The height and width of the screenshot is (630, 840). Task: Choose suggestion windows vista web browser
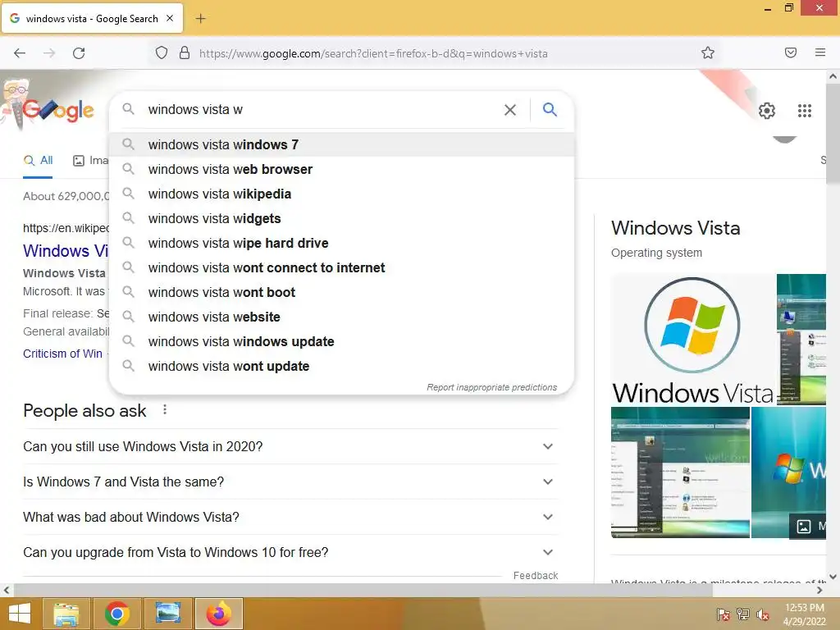341,169
